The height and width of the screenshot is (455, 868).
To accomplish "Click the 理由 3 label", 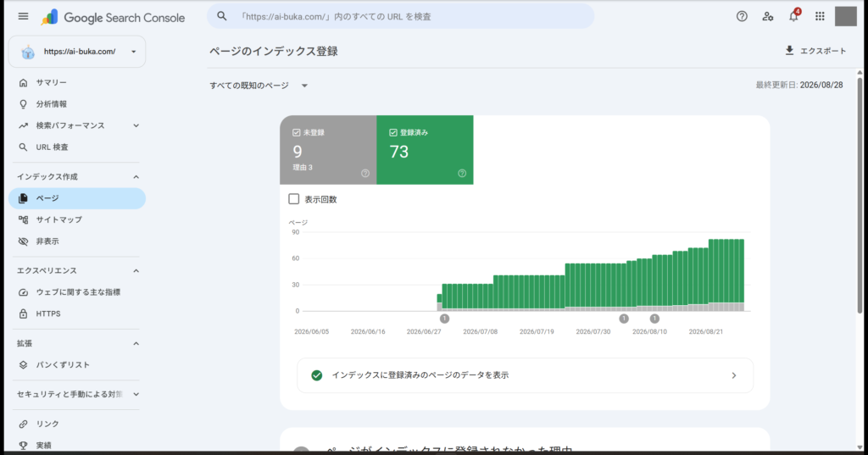I will tap(303, 167).
